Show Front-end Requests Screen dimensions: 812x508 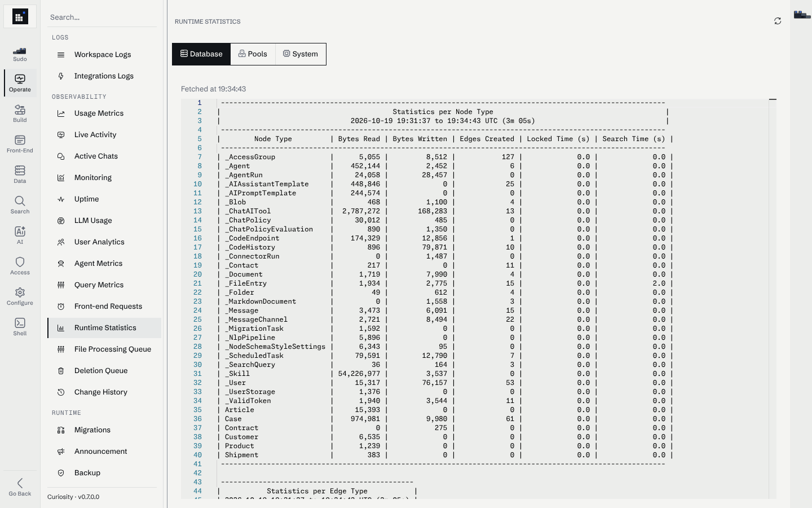pos(104,306)
